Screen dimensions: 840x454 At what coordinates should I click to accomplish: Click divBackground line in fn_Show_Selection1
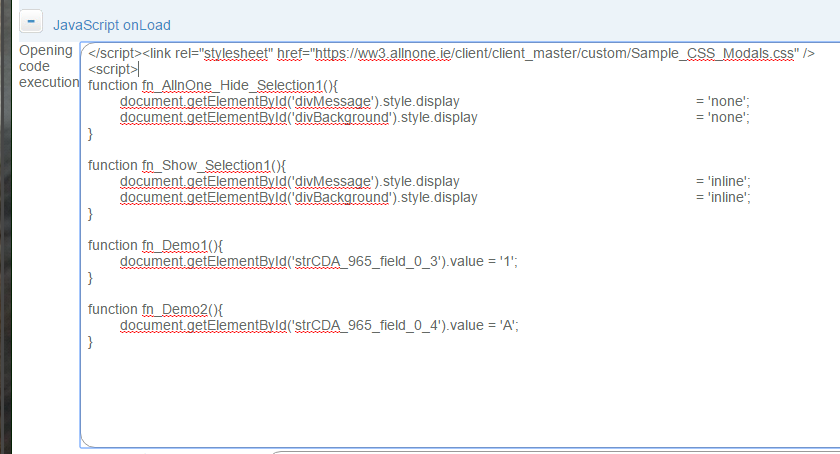tap(298, 198)
